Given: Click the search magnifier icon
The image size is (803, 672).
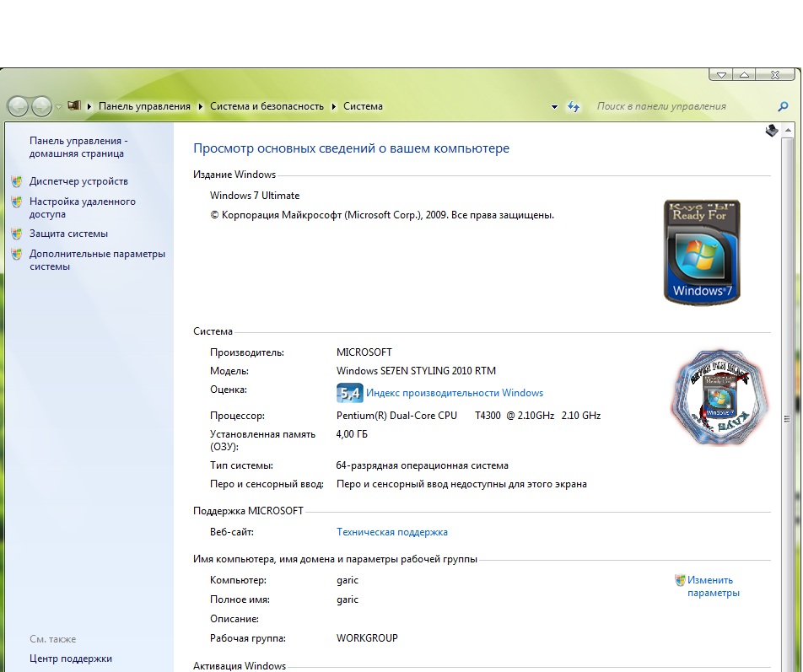Looking at the screenshot, I should click(x=783, y=106).
